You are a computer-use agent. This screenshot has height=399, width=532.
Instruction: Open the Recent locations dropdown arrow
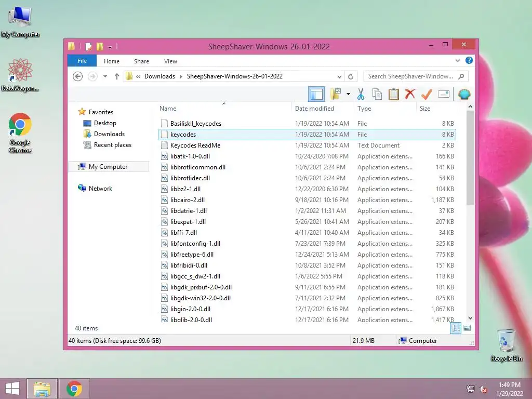[105, 76]
